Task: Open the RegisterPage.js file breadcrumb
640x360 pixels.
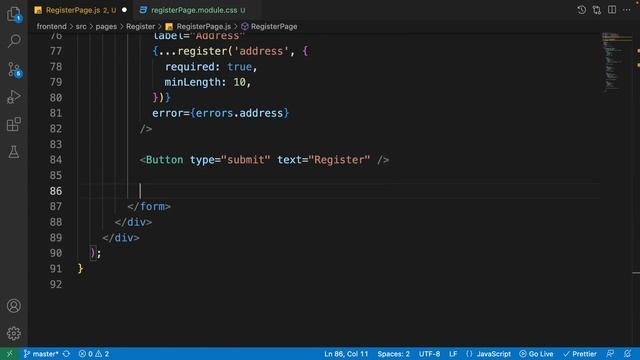Action: tap(198, 27)
